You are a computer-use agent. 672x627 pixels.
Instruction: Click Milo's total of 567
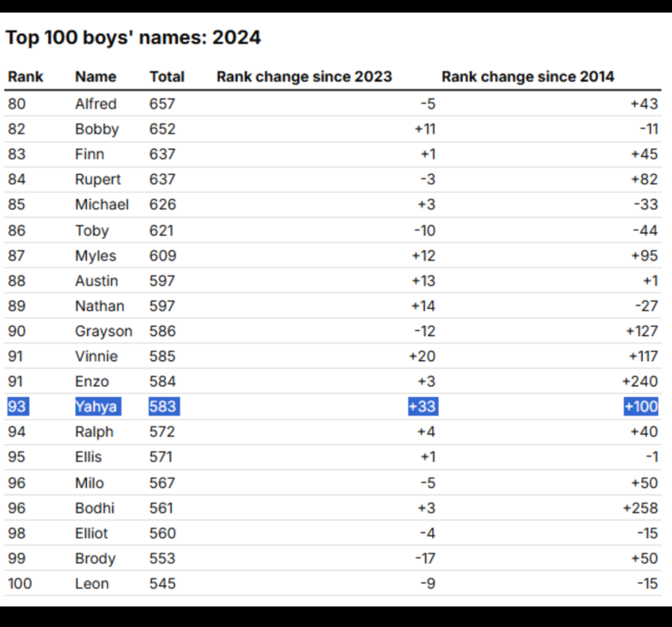point(162,483)
